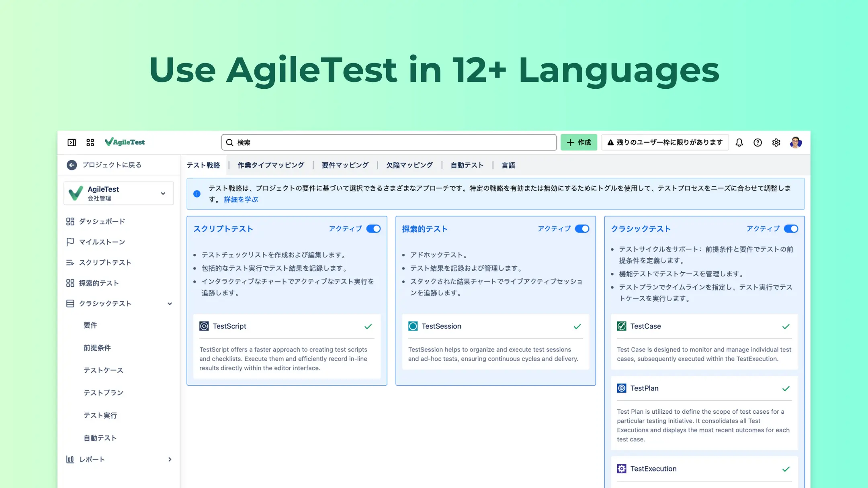Click the TestExecution type icon

pyautogui.click(x=622, y=469)
